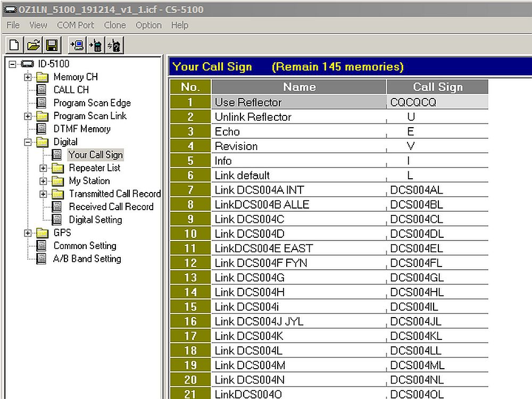
Task: Click the New file toolbar icon
Action: click(14, 45)
